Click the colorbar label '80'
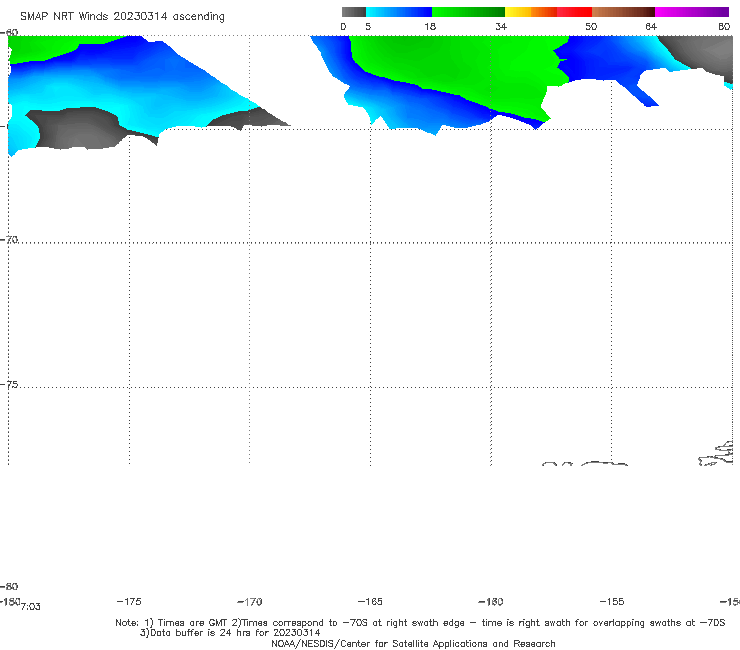Viewport: 740px width, 650px height. tap(724, 27)
